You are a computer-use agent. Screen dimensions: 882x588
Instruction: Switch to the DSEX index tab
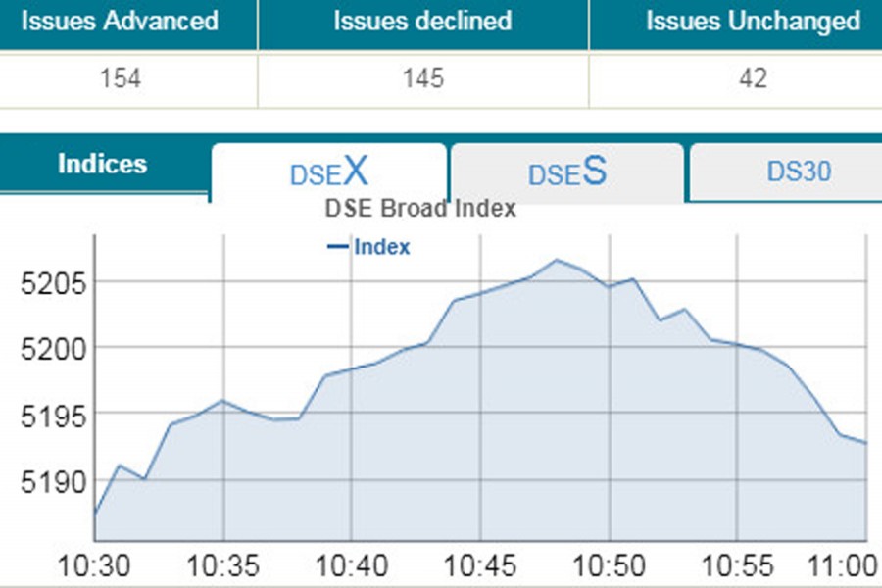(x=329, y=173)
